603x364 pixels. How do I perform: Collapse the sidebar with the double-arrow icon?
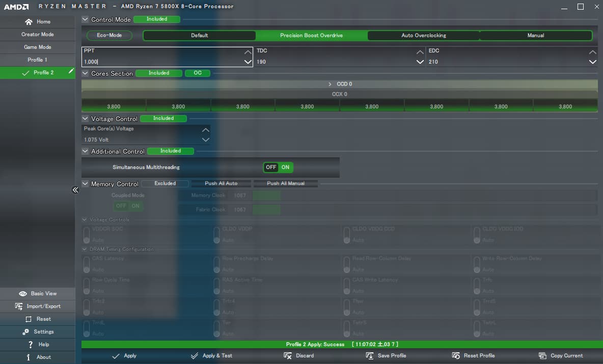[x=75, y=190]
